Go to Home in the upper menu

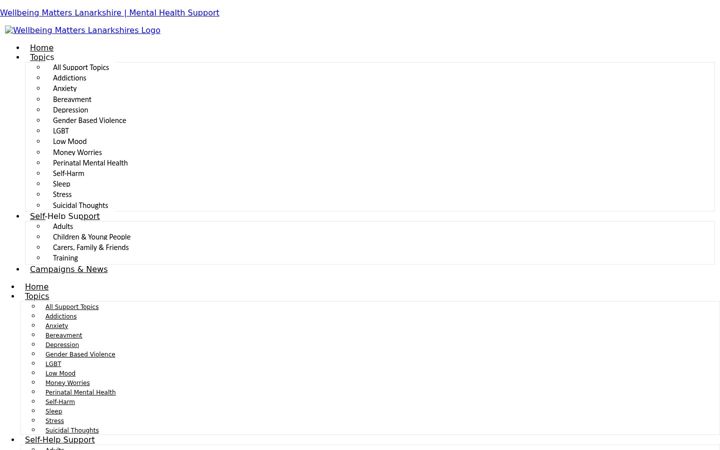[x=42, y=48]
